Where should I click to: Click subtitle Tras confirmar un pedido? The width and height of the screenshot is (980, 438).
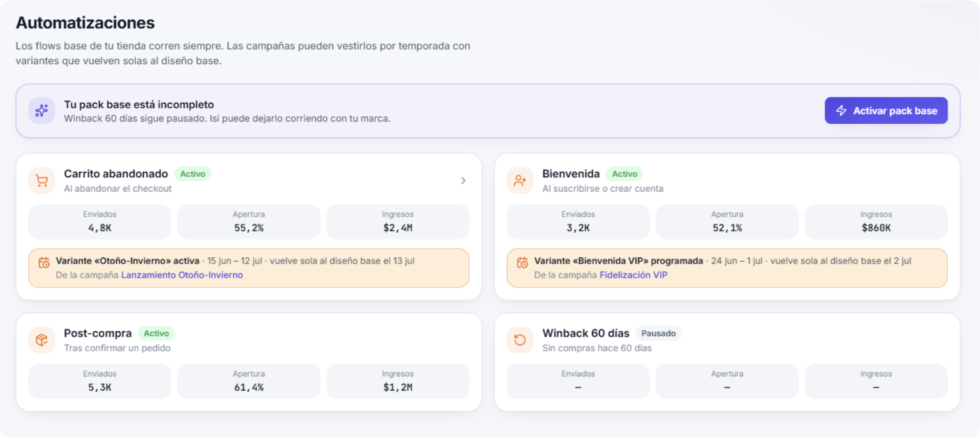(117, 348)
